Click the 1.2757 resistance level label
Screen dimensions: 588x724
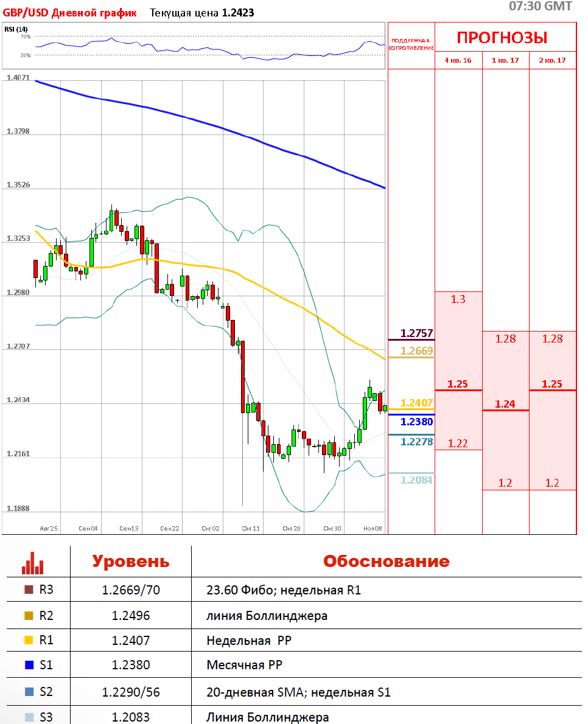click(416, 333)
